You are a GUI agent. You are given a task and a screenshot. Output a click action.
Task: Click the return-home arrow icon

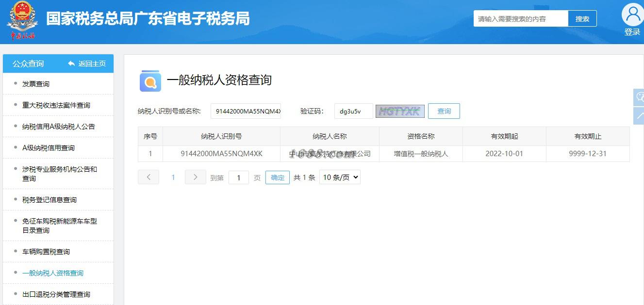71,64
